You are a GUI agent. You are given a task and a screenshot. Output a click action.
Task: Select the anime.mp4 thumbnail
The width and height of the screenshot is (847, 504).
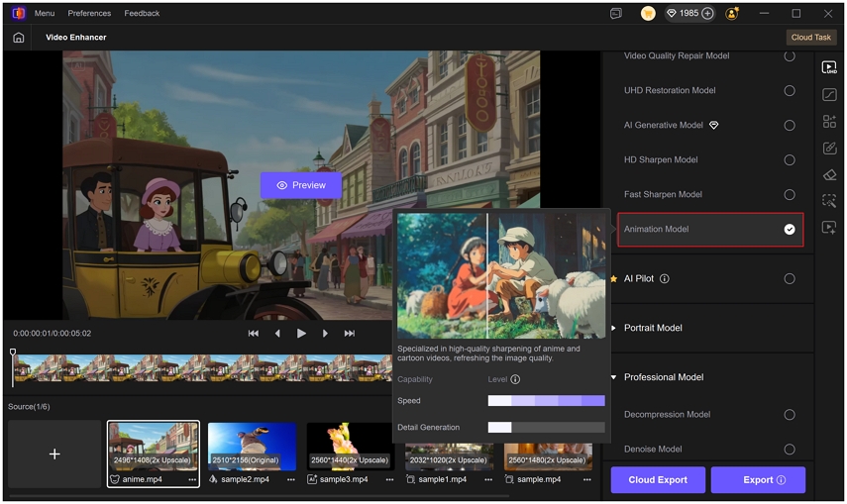click(x=154, y=447)
